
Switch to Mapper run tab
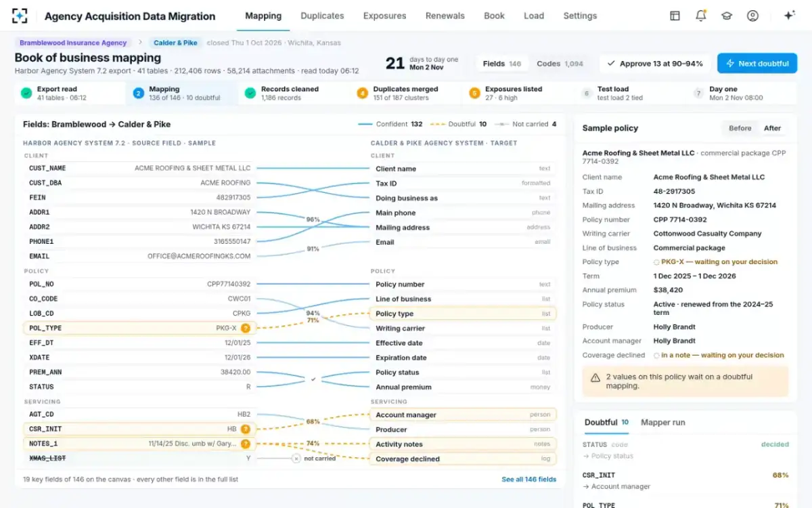662,422
